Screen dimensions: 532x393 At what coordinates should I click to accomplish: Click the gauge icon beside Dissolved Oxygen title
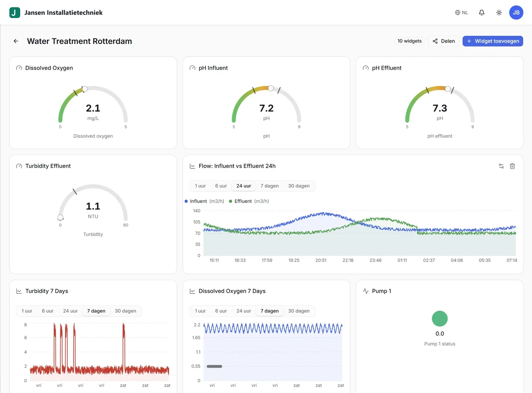(x=19, y=68)
